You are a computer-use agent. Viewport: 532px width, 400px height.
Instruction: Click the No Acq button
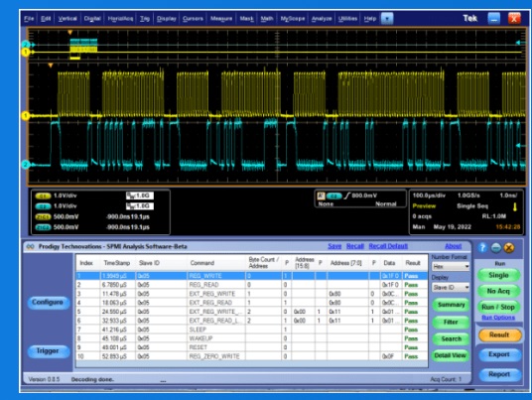[498, 291]
